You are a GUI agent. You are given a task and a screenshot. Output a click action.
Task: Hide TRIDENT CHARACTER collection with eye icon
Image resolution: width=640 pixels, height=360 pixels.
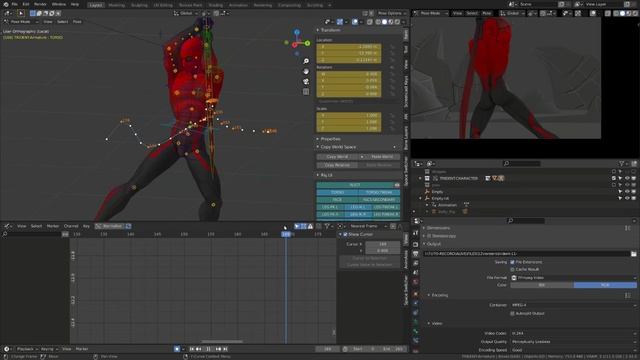tap(627, 178)
